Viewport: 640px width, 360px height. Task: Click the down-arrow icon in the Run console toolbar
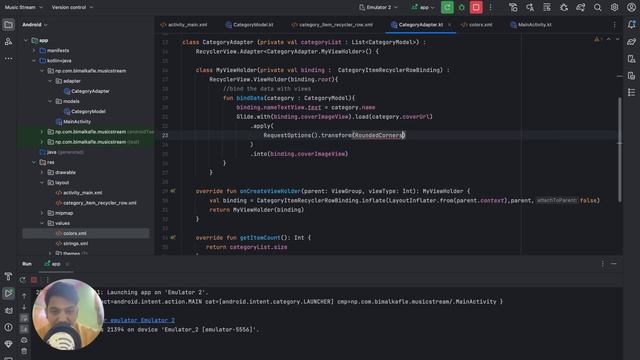tap(24, 307)
